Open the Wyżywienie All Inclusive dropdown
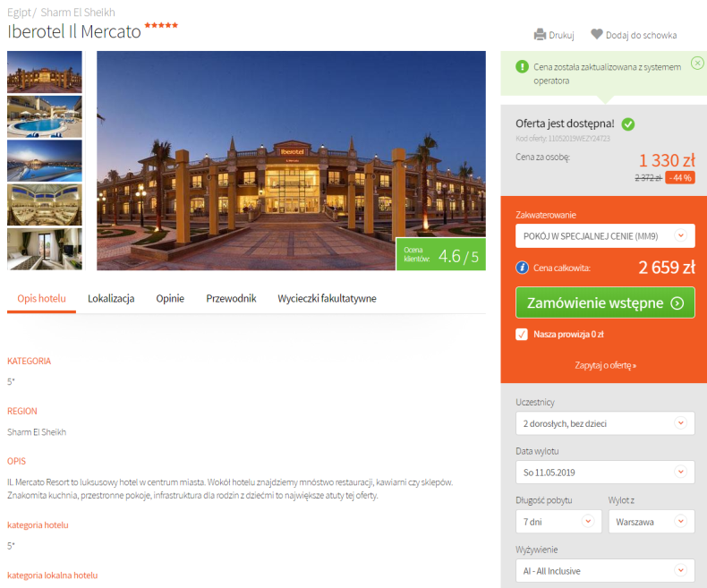 (x=605, y=571)
